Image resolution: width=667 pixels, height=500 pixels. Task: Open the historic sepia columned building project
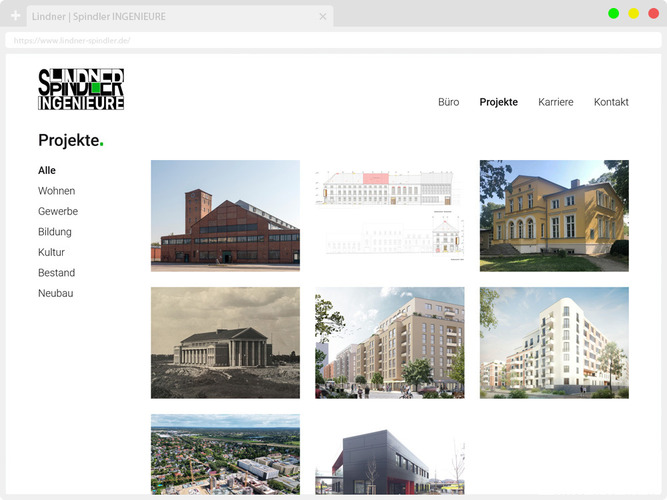[225, 343]
